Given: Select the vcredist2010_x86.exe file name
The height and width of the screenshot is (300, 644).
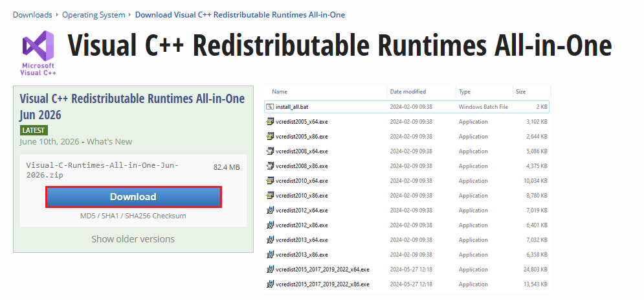Looking at the screenshot, I should coord(302,196).
